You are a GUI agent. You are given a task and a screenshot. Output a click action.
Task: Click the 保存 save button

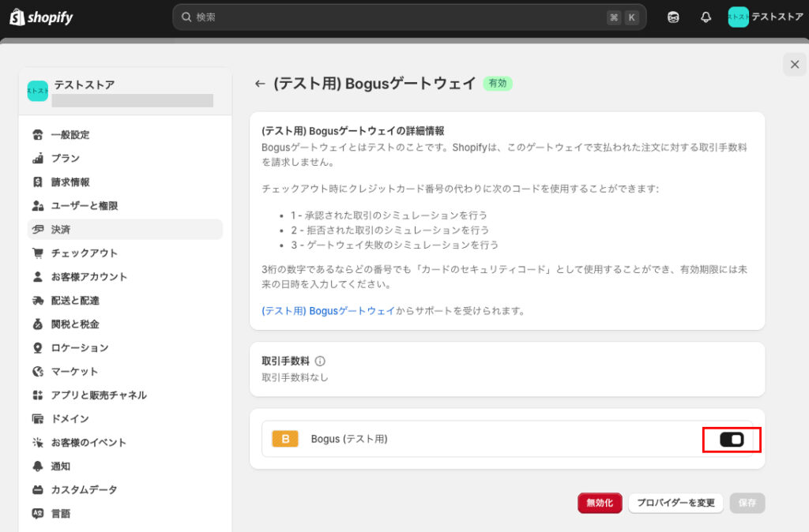747,503
